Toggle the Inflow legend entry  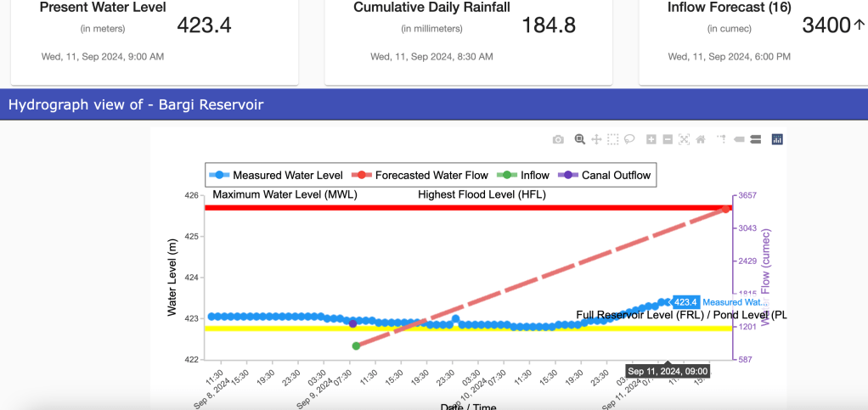coord(523,176)
